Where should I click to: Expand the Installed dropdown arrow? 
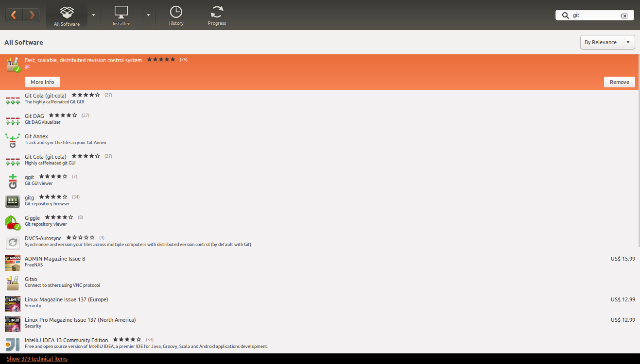coord(149,15)
